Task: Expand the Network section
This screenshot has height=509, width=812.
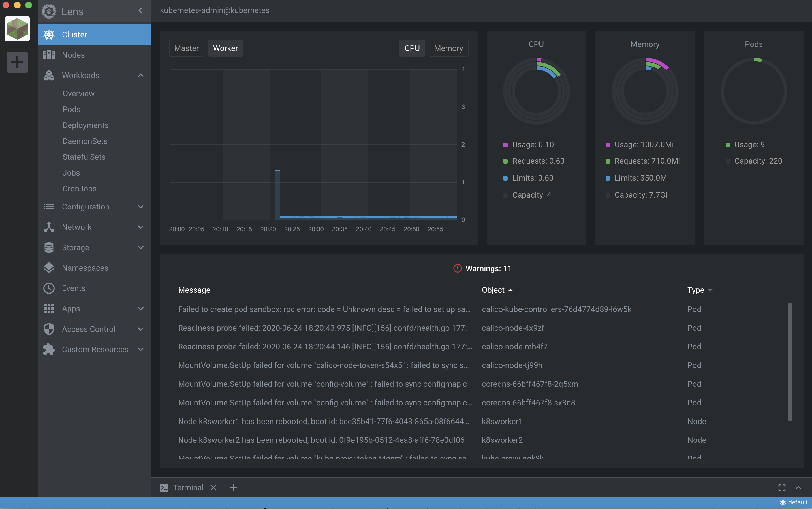Action: 140,227
